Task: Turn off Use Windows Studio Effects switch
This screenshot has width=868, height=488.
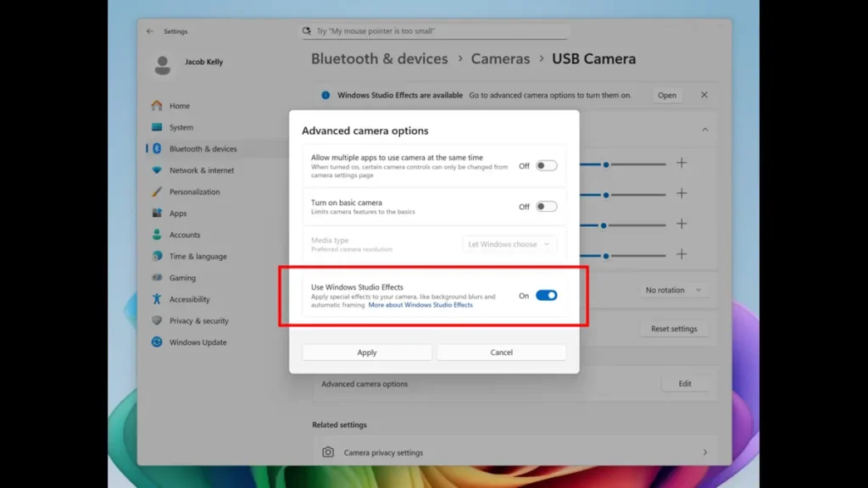Action: coord(546,296)
